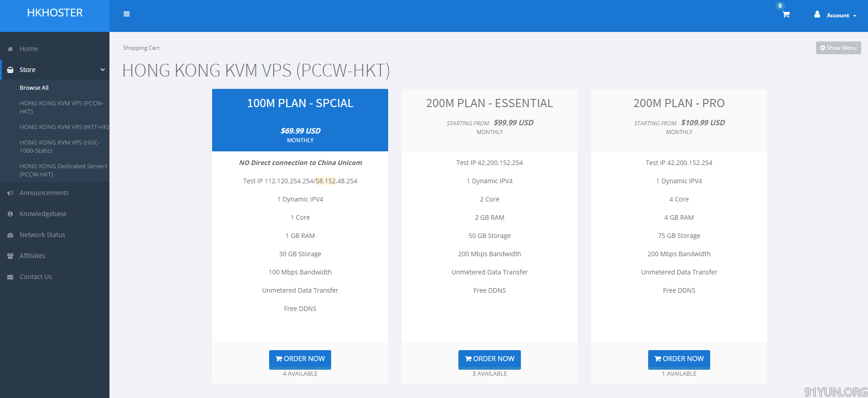Viewport: 868px width, 398px height.
Task: Open the Account dropdown
Action: (x=841, y=16)
